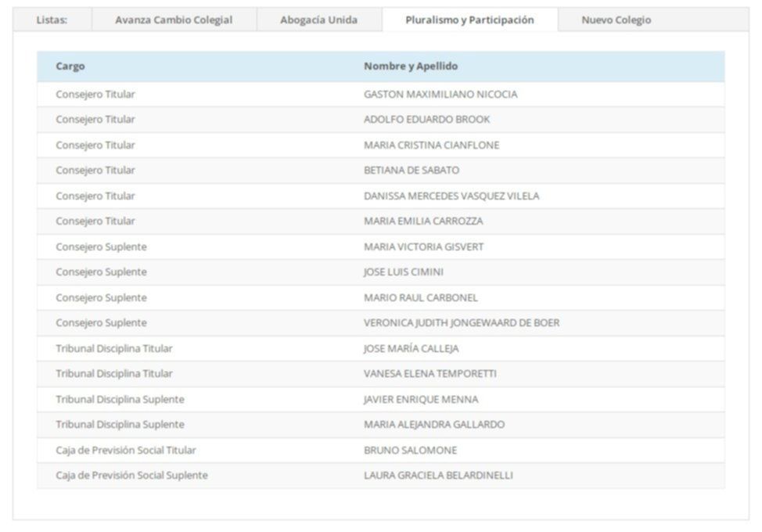Click the Javier Enrique Menna entry
Screen dimensions: 762x532
(421, 399)
